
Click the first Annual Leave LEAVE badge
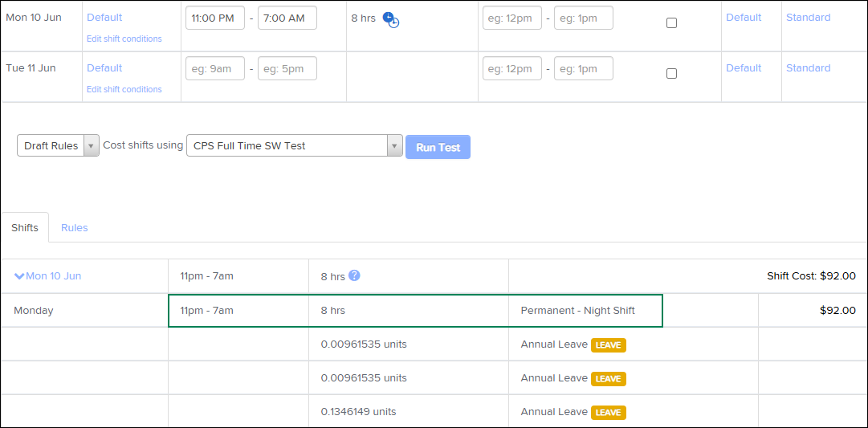tap(608, 345)
